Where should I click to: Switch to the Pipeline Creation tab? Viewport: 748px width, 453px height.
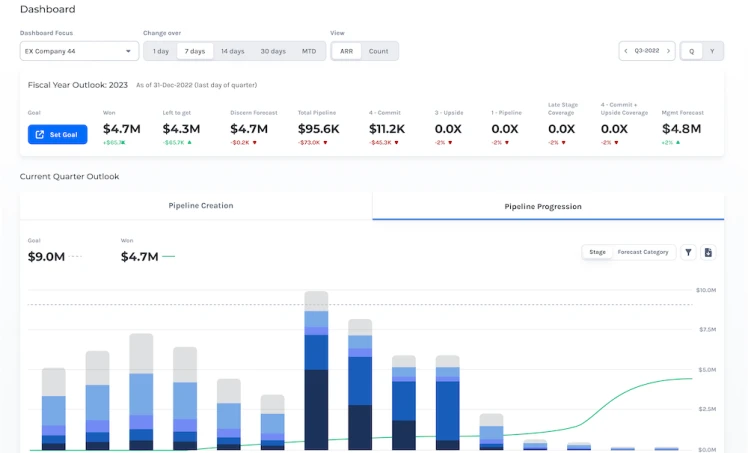pos(200,206)
